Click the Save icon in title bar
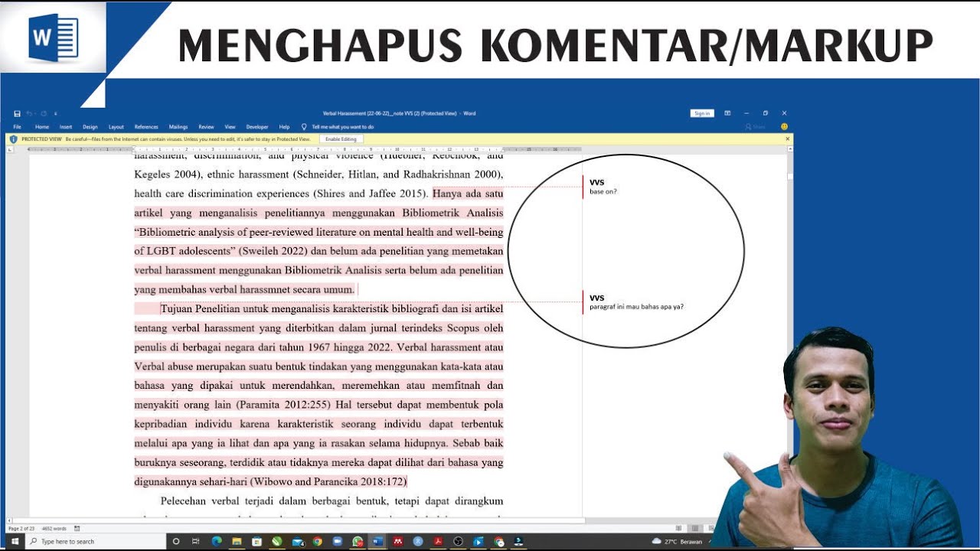This screenshot has width=980, height=551. point(17,113)
